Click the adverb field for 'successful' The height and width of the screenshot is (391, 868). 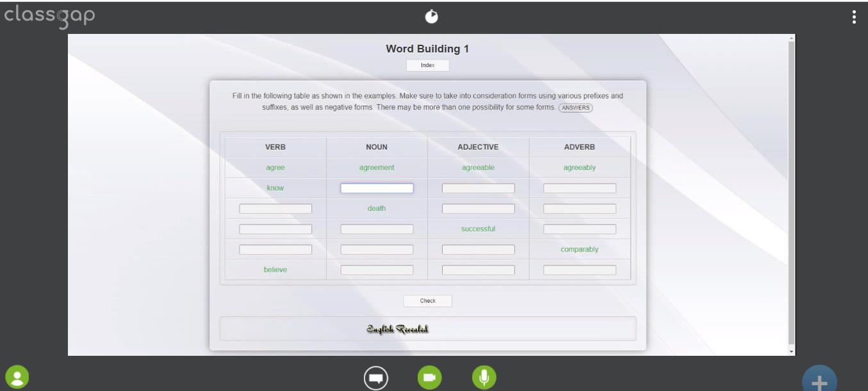coord(580,229)
